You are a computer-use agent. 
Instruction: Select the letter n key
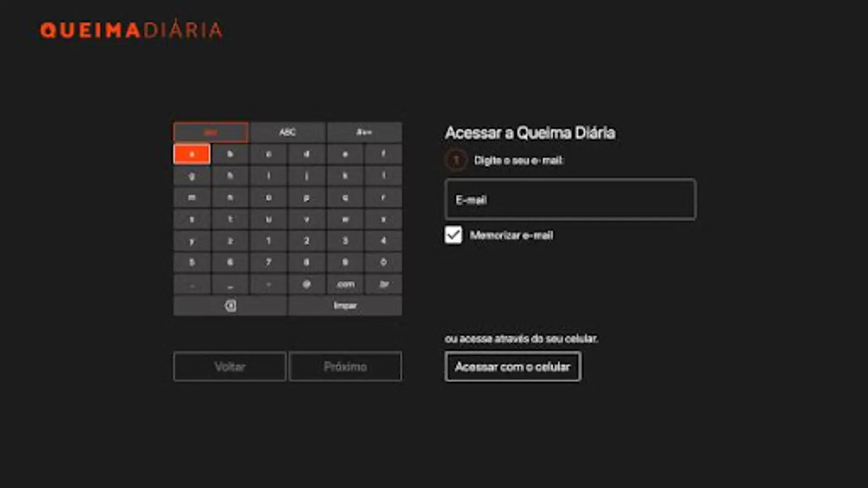coord(230,197)
